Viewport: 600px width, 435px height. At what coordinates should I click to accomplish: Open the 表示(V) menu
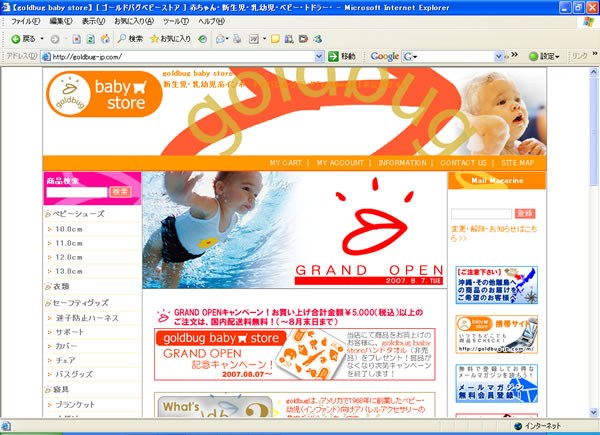pos(93,21)
